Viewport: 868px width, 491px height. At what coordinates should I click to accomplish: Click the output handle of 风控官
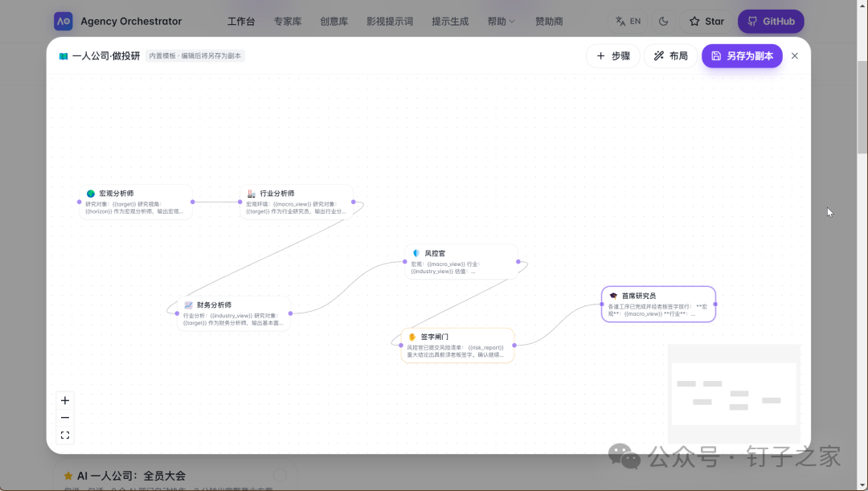[518, 262]
